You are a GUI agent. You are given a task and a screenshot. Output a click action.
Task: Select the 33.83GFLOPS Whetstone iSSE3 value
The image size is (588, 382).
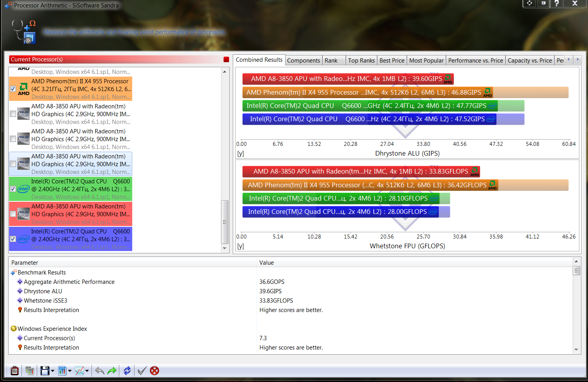tap(276, 300)
